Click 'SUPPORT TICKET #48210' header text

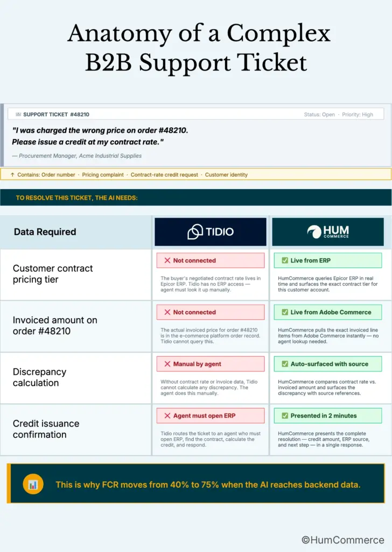[56, 114]
